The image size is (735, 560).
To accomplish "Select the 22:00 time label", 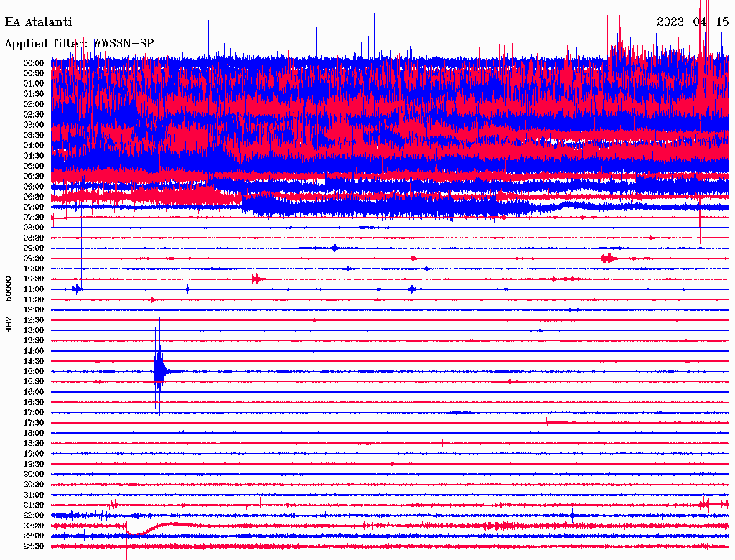I will coord(34,515).
